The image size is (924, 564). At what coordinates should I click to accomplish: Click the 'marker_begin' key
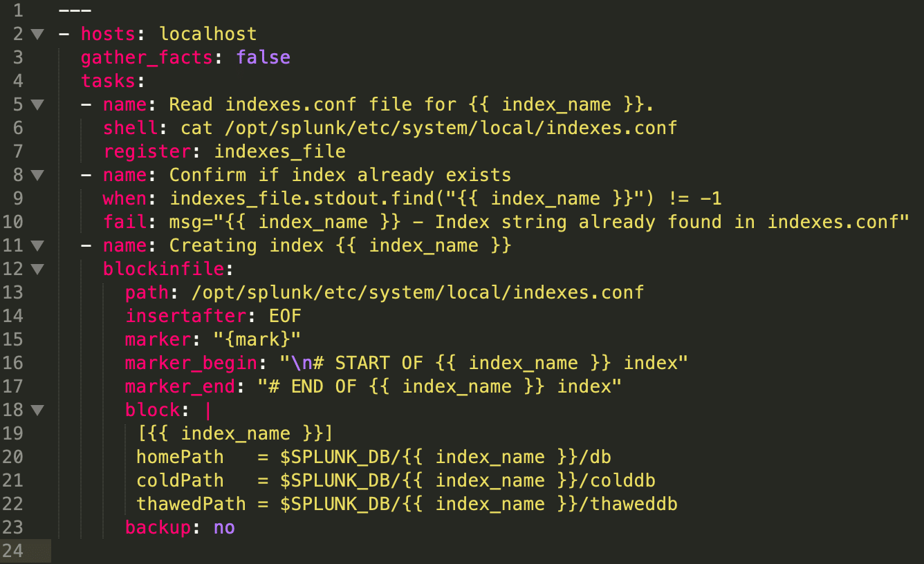(192, 363)
